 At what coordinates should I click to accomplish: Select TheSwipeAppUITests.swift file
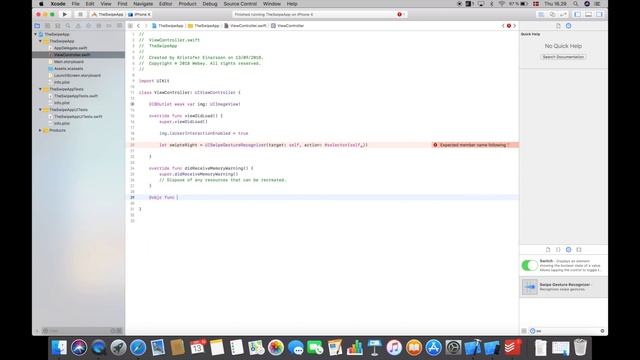78,117
